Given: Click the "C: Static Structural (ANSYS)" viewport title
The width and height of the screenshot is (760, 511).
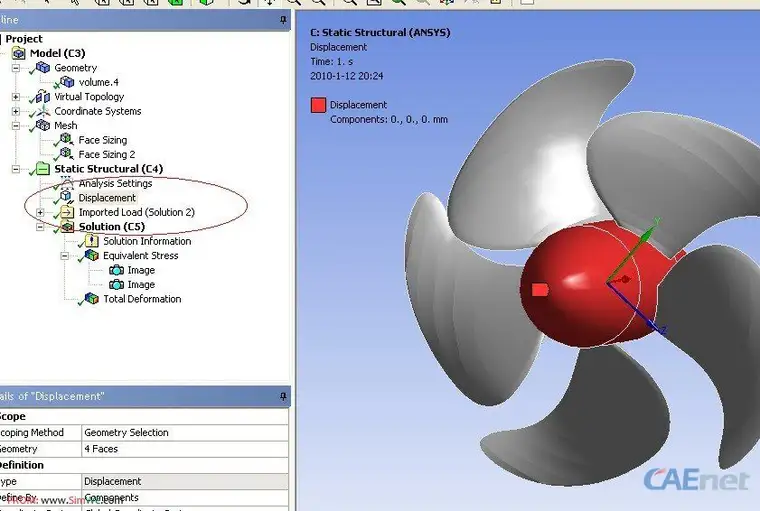Looking at the screenshot, I should pos(380,32).
